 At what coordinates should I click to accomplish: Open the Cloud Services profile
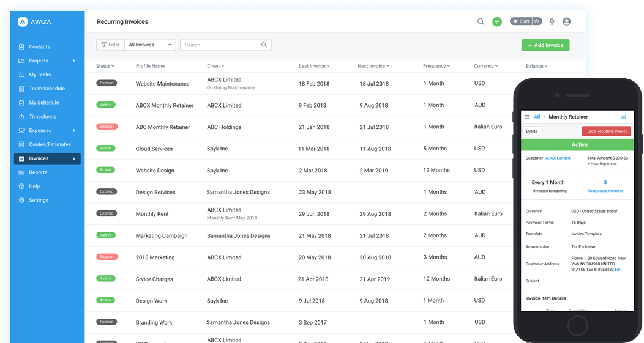[x=154, y=149]
